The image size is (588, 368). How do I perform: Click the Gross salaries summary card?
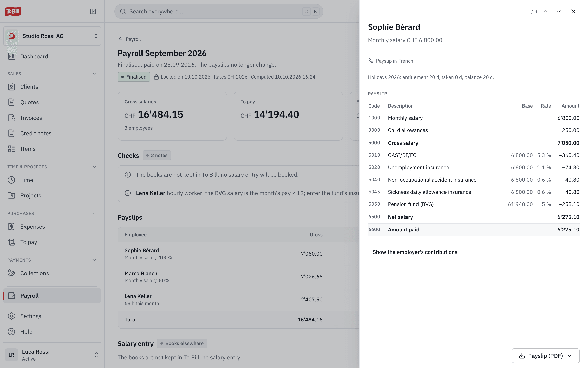point(172,116)
